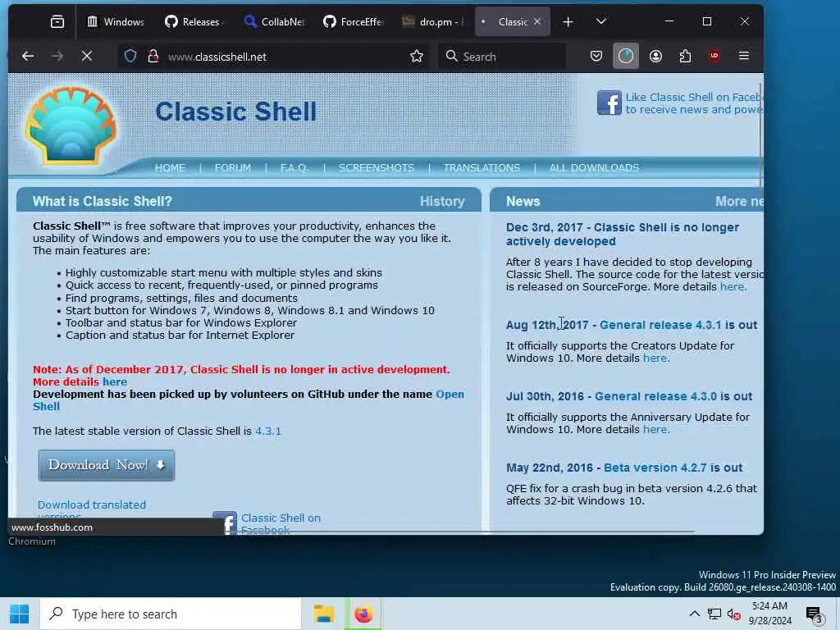This screenshot has width=840, height=630.
Task: Open the extensions puzzle piece icon
Action: coord(685,57)
